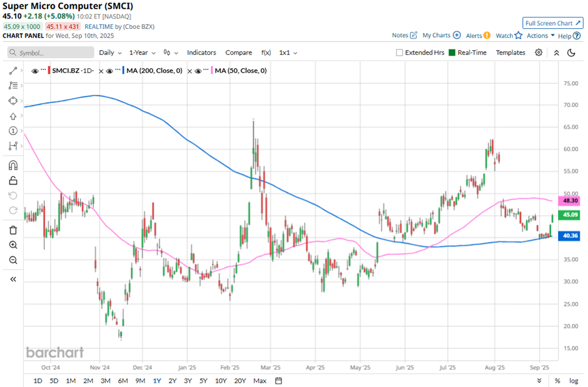Switch to log scale
588x387 pixels.
point(574,381)
